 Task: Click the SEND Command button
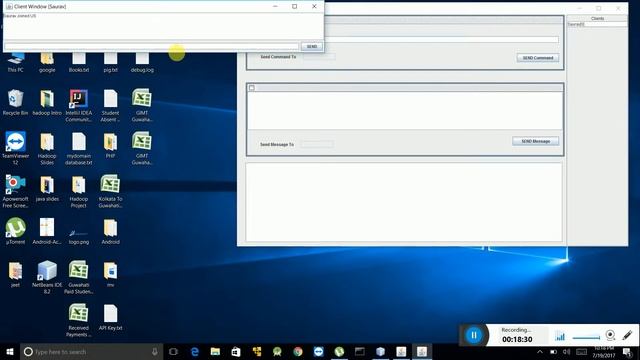pos(538,58)
